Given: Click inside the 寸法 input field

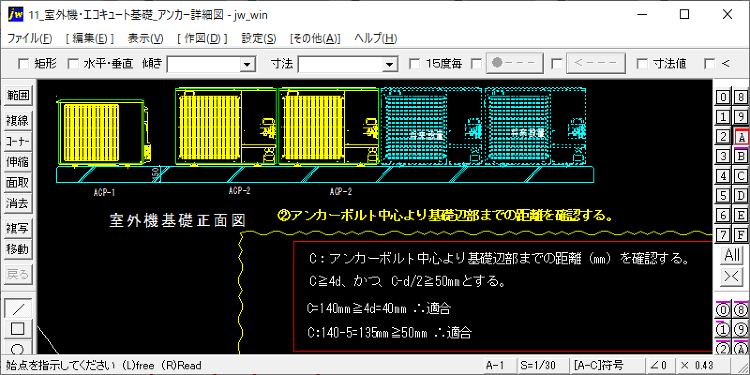Looking at the screenshot, I should click(341, 64).
